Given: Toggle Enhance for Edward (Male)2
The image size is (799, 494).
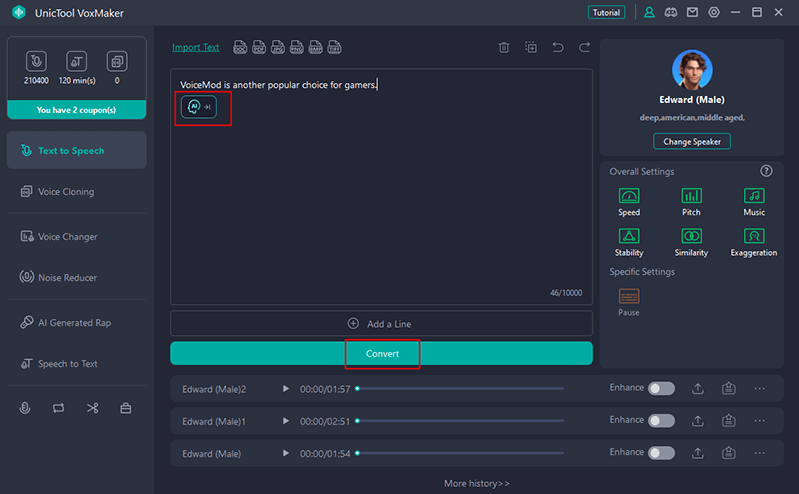Looking at the screenshot, I should [x=661, y=388].
